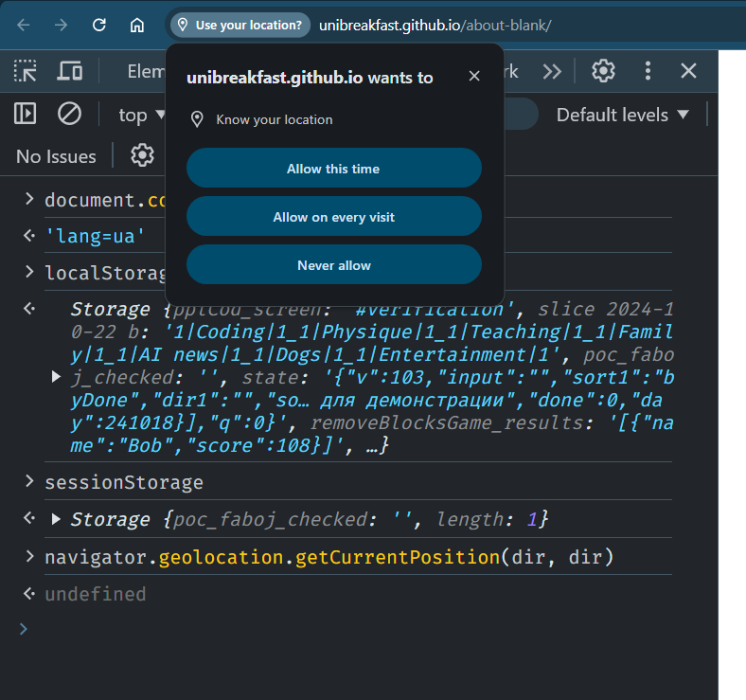Open console settings gear beside No Issues
Viewport: 746px width, 700px height.
click(x=142, y=155)
